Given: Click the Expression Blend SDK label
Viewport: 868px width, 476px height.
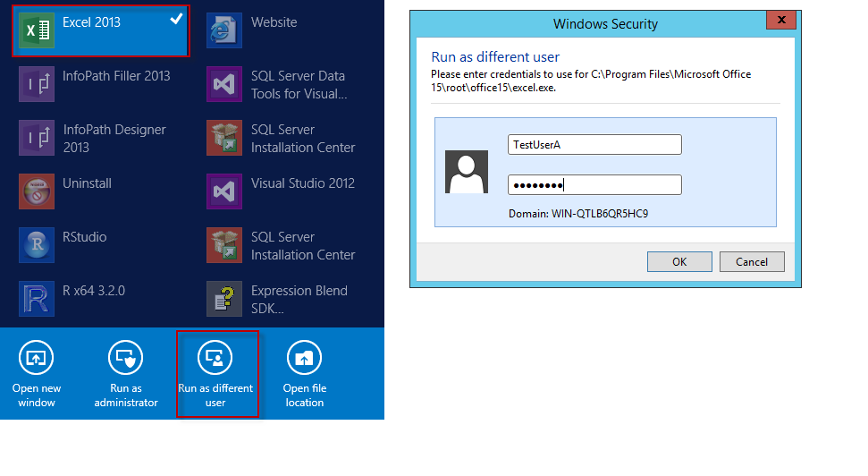Looking at the screenshot, I should click(299, 300).
